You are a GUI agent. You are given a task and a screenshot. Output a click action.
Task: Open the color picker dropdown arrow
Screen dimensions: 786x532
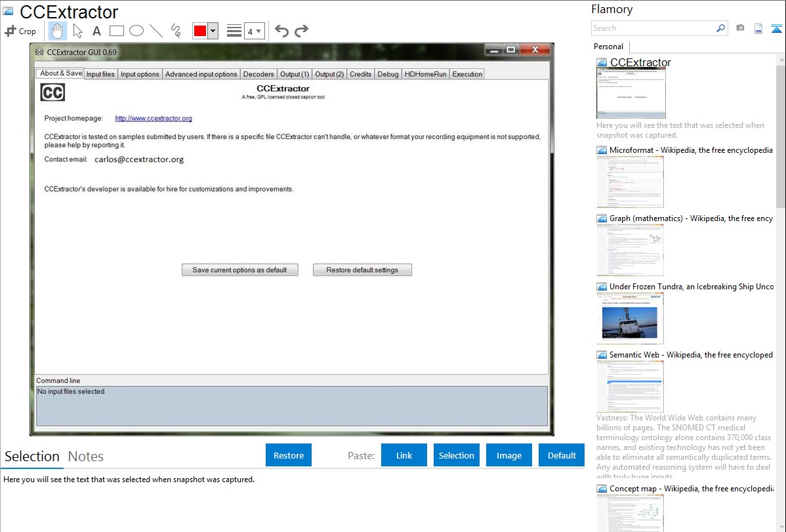coord(213,31)
